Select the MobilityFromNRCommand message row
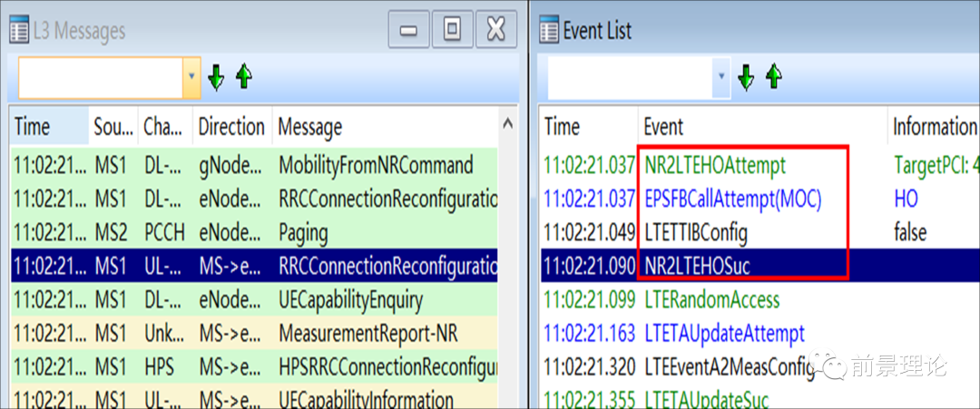This screenshot has width=980, height=409. [x=376, y=165]
